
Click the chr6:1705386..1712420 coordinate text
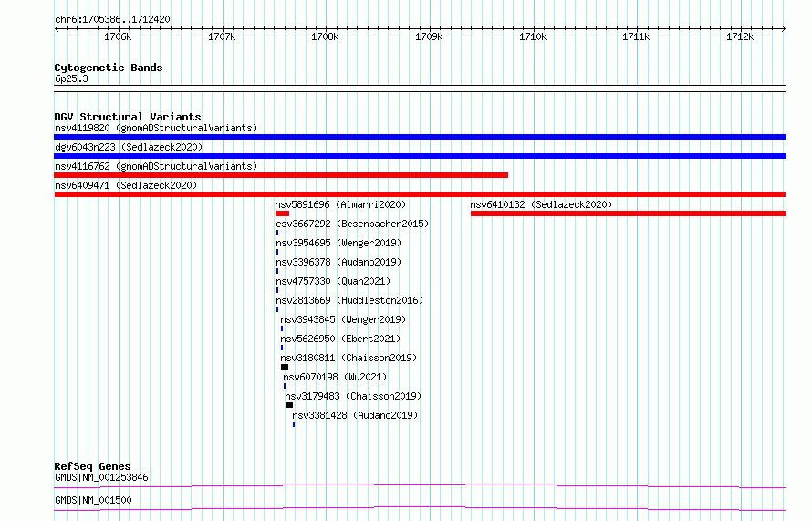click(x=112, y=20)
